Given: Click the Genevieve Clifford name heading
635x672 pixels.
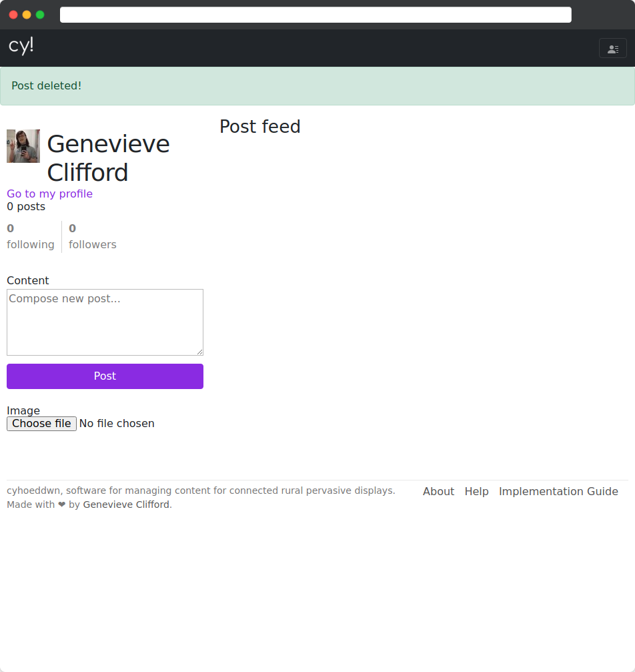Looking at the screenshot, I should pos(109,157).
